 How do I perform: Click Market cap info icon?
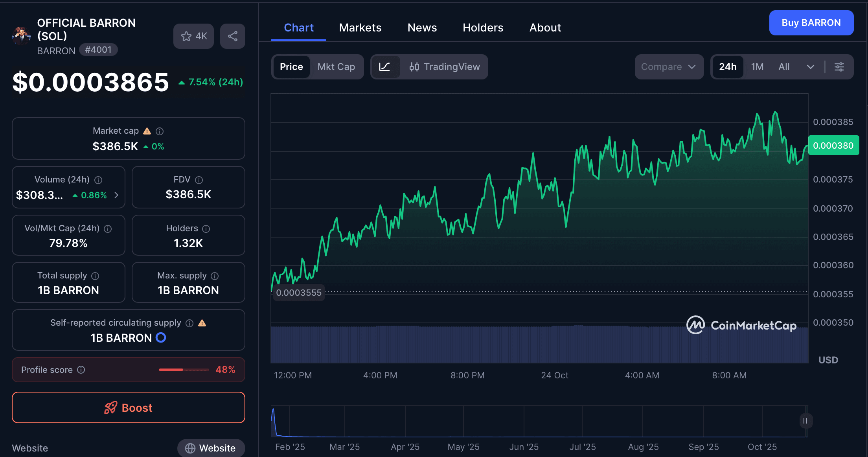tap(160, 131)
